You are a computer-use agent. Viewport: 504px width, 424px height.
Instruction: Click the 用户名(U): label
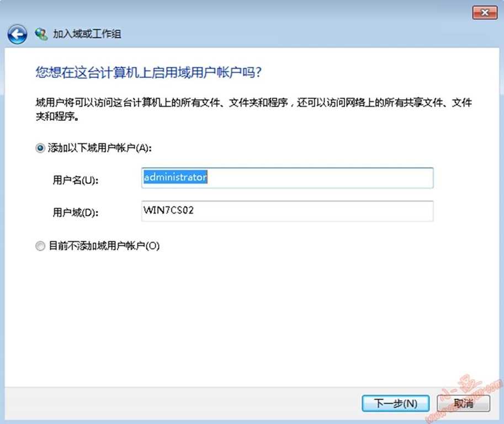[x=76, y=179]
